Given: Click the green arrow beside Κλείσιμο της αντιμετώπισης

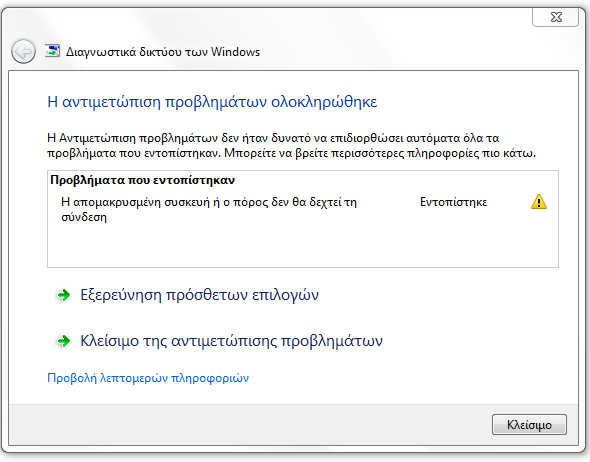Looking at the screenshot, I should point(64,341).
